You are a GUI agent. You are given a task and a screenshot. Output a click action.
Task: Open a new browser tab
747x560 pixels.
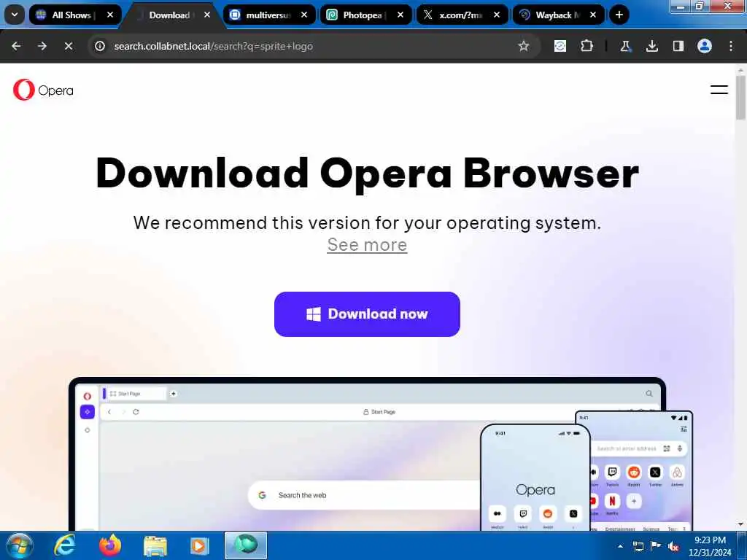pyautogui.click(x=619, y=15)
